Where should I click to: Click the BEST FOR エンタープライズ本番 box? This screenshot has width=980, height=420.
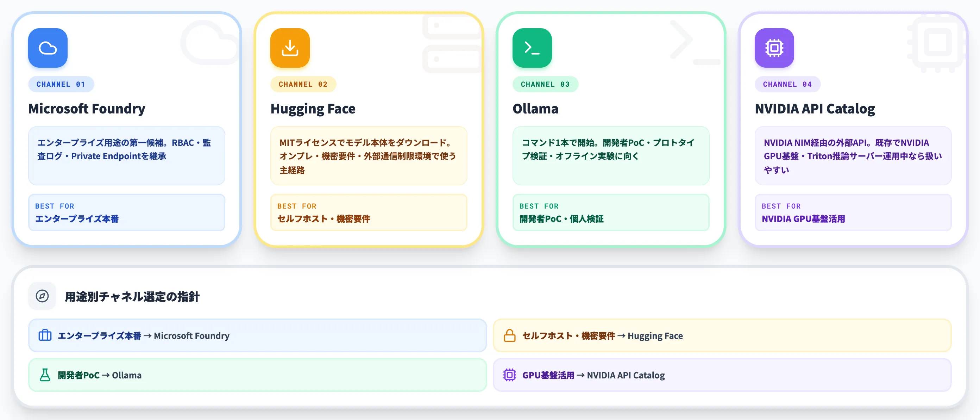pos(127,212)
